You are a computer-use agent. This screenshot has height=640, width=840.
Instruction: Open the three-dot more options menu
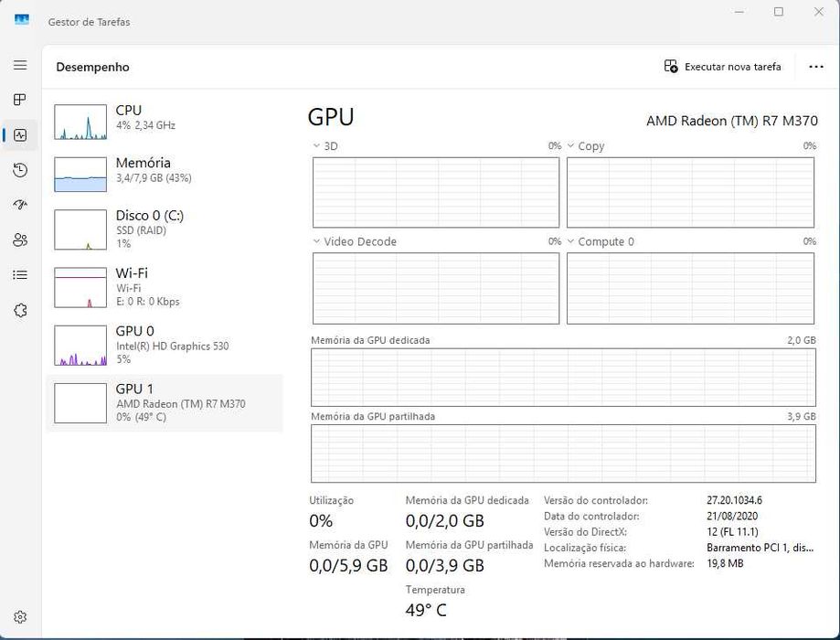pos(816,67)
